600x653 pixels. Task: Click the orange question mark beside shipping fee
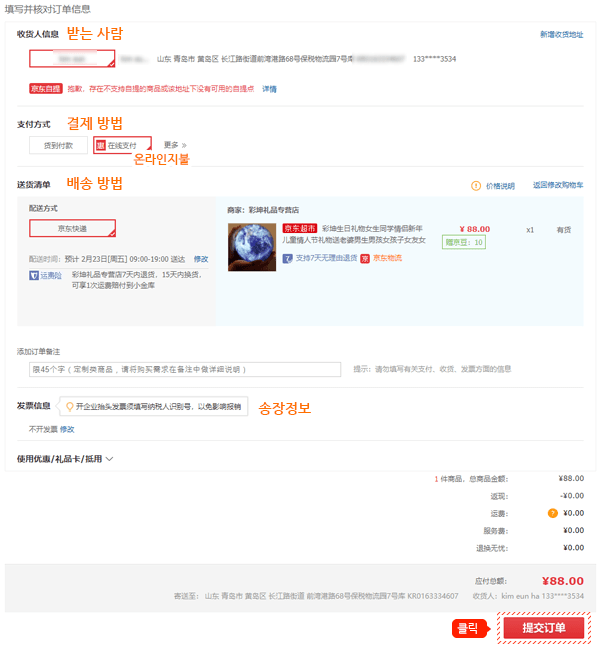pos(552,513)
